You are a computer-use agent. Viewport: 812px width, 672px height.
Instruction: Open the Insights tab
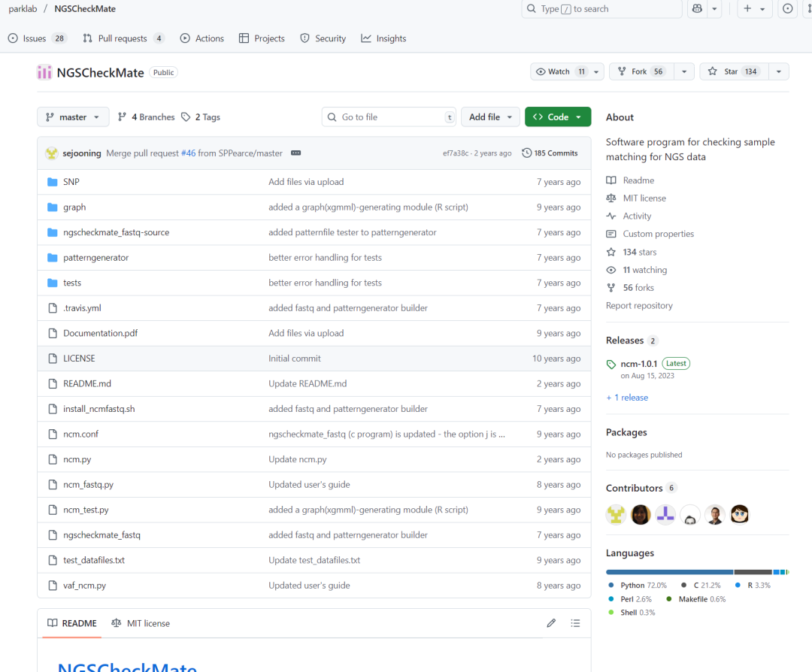click(x=383, y=38)
